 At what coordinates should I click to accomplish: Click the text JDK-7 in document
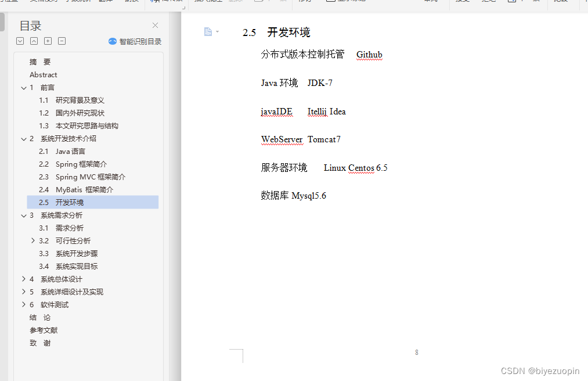click(320, 83)
